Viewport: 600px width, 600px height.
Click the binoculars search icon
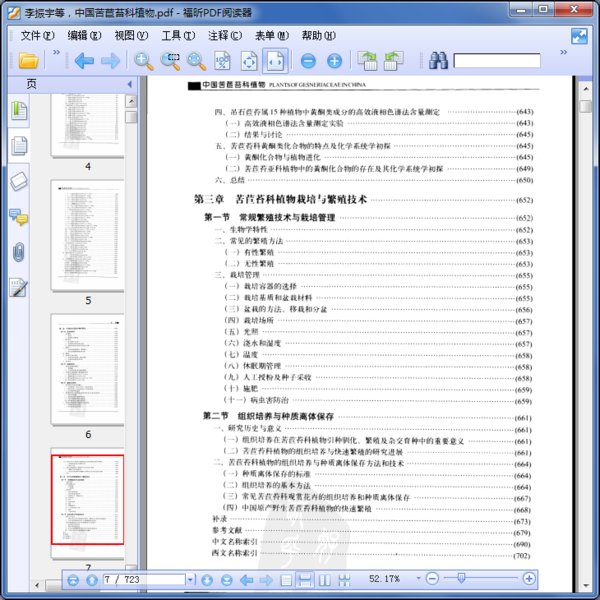(x=438, y=60)
